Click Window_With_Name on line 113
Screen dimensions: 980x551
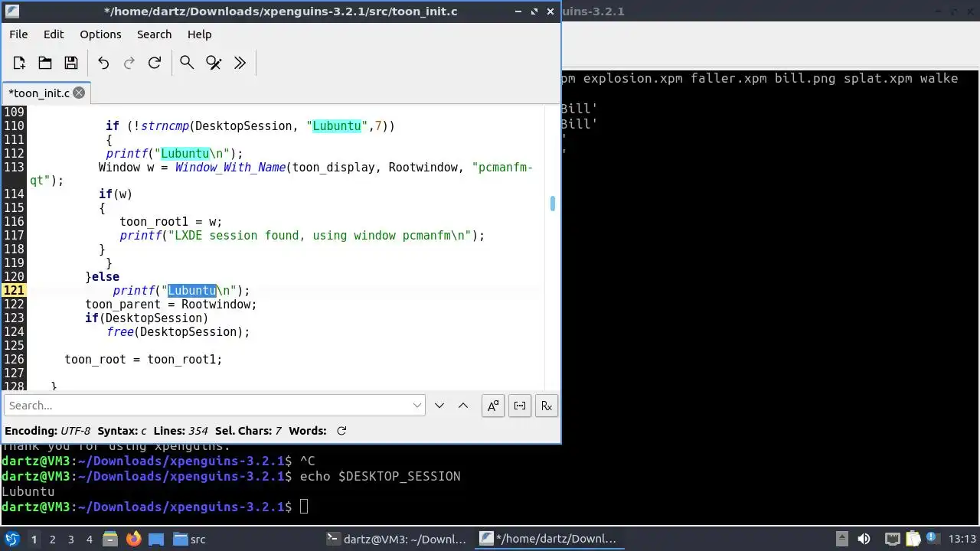(x=230, y=167)
